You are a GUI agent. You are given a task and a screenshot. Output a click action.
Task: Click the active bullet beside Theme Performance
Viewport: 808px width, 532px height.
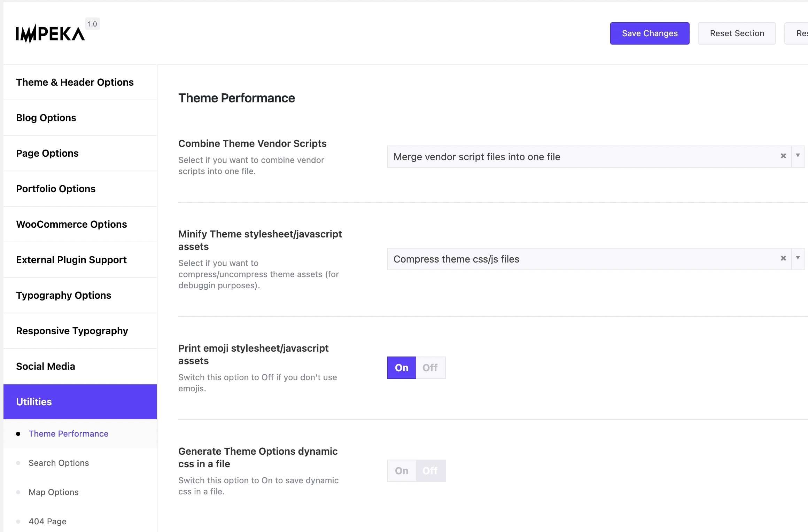(18, 433)
